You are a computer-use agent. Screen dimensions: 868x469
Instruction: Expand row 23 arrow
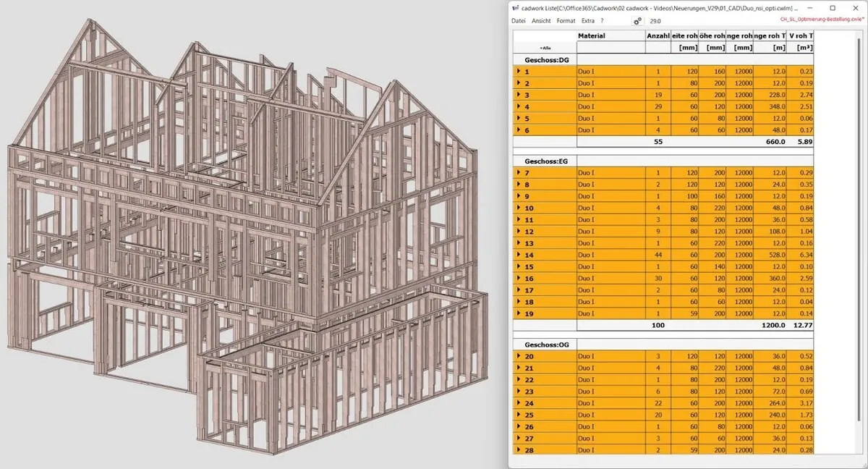tap(519, 391)
